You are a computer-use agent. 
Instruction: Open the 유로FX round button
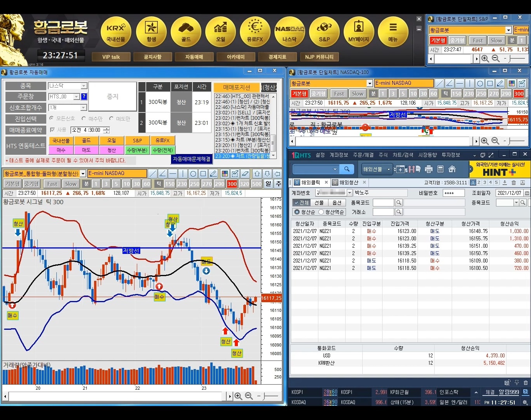(x=255, y=32)
